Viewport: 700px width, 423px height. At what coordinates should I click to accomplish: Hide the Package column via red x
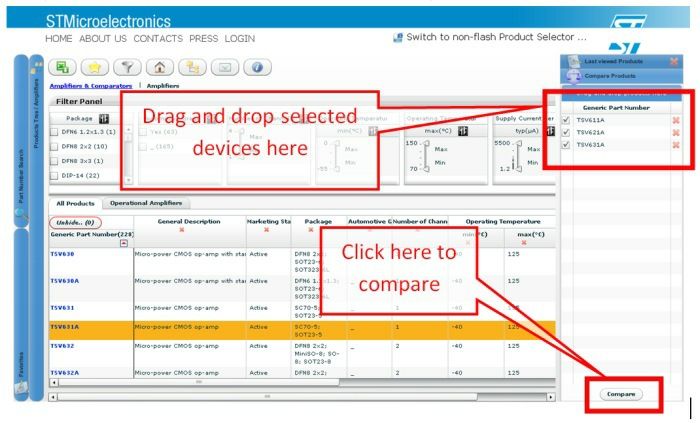click(x=311, y=230)
